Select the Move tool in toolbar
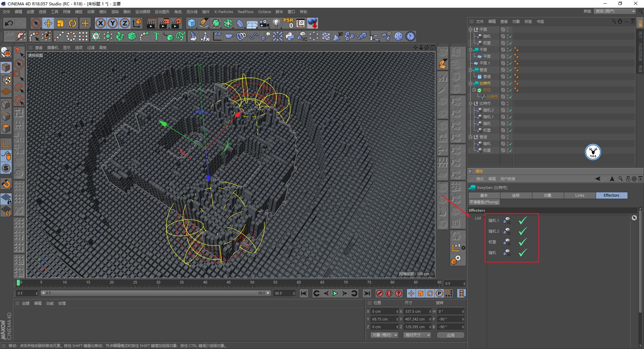The width and height of the screenshot is (644, 349). pos(48,23)
